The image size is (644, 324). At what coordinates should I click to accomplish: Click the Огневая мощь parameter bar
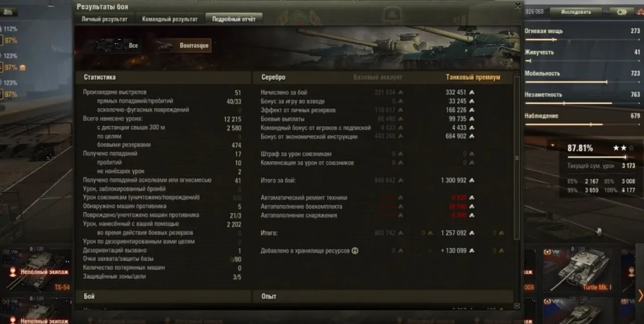pos(582,39)
